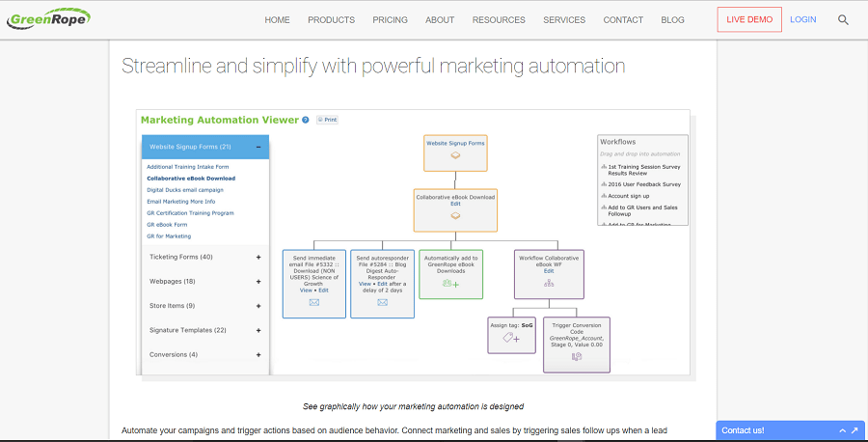Screen dimensions: 868x442
Task: Click the GreenRope logo
Action: point(48,19)
